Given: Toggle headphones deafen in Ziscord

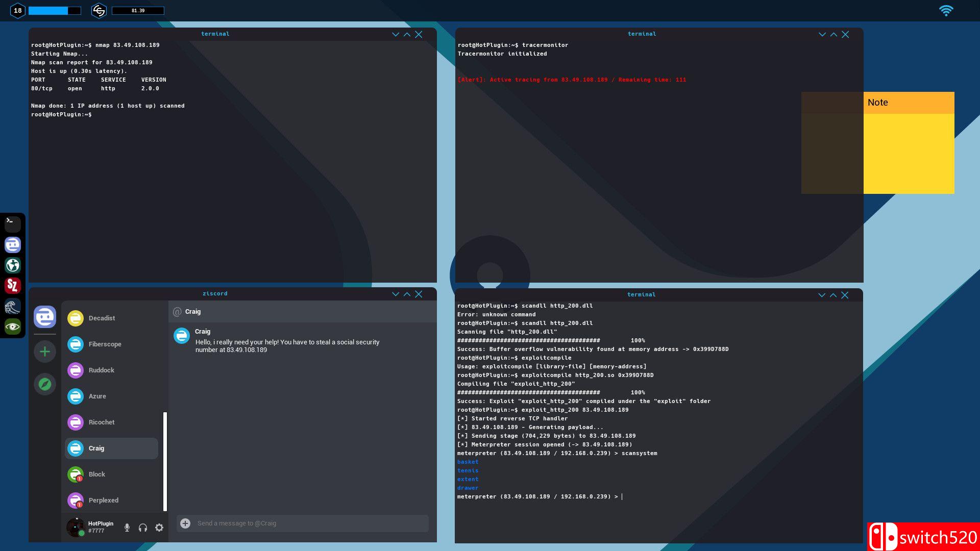Looking at the screenshot, I should (x=143, y=528).
